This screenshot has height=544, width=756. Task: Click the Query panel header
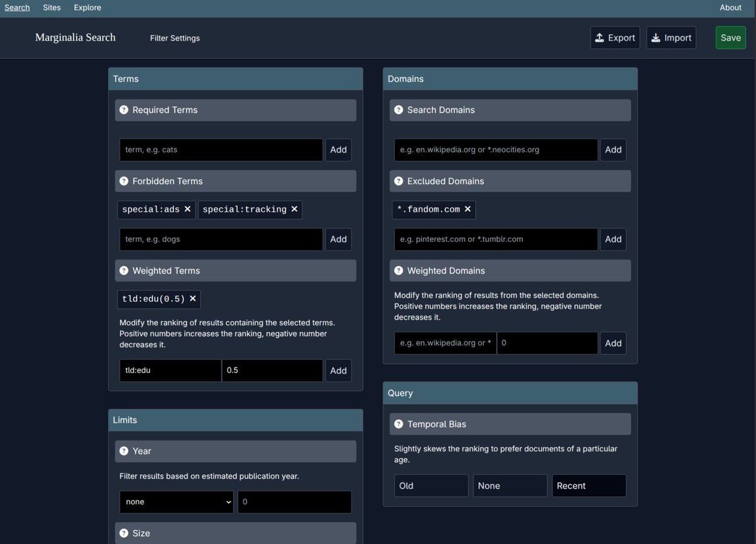coord(510,393)
